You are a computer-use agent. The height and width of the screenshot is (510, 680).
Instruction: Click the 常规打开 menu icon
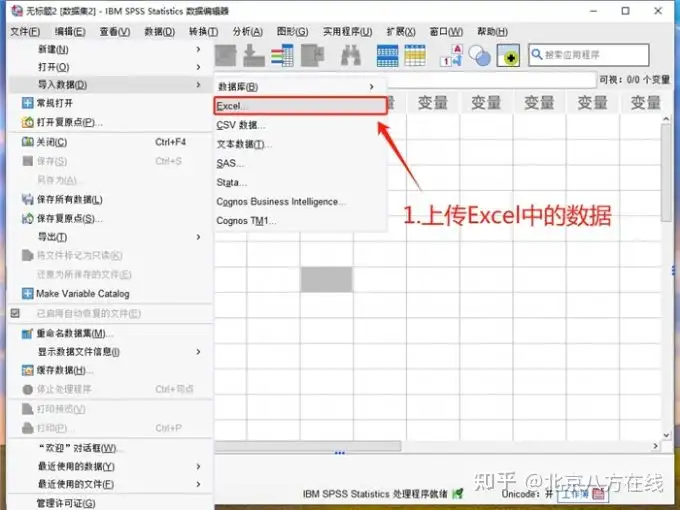27,103
